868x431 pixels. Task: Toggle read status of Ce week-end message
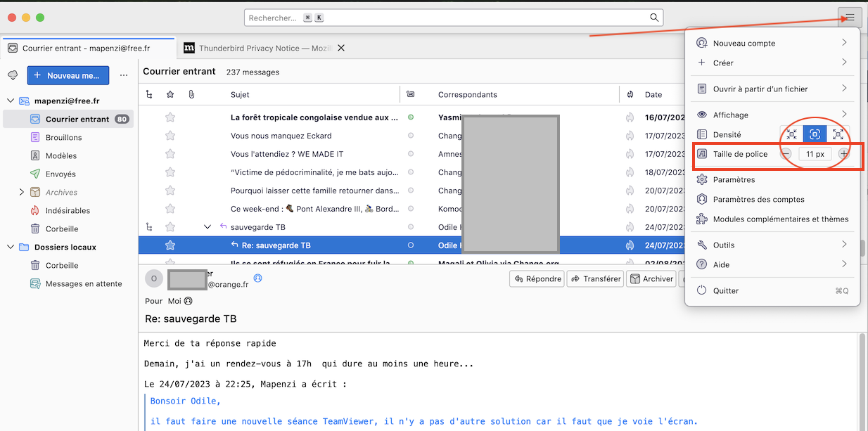(x=411, y=209)
